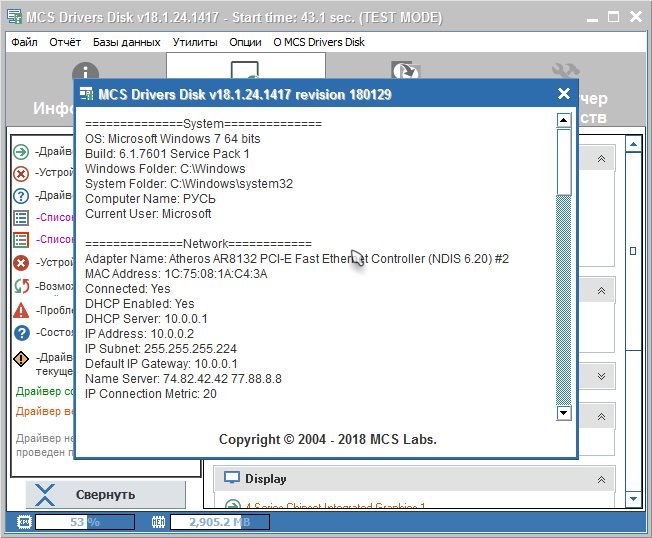652x538 pixels.
Task: Click the Windows Folder: C:\Windows line
Action: point(165,168)
